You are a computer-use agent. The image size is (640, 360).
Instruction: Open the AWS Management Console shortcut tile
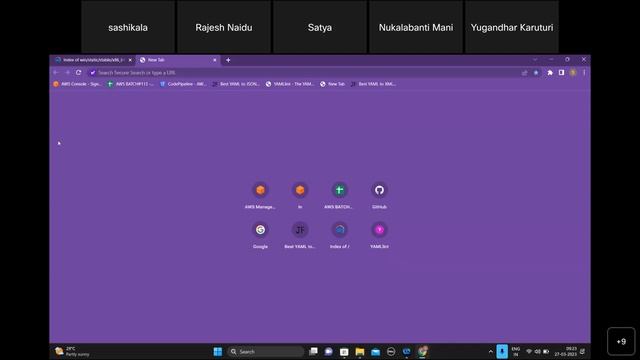point(260,195)
